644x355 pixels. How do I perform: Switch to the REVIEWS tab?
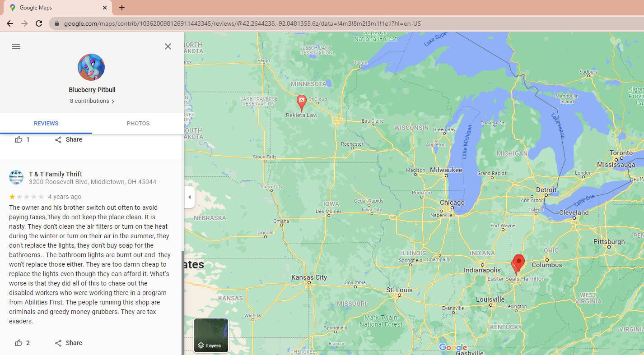click(x=46, y=124)
